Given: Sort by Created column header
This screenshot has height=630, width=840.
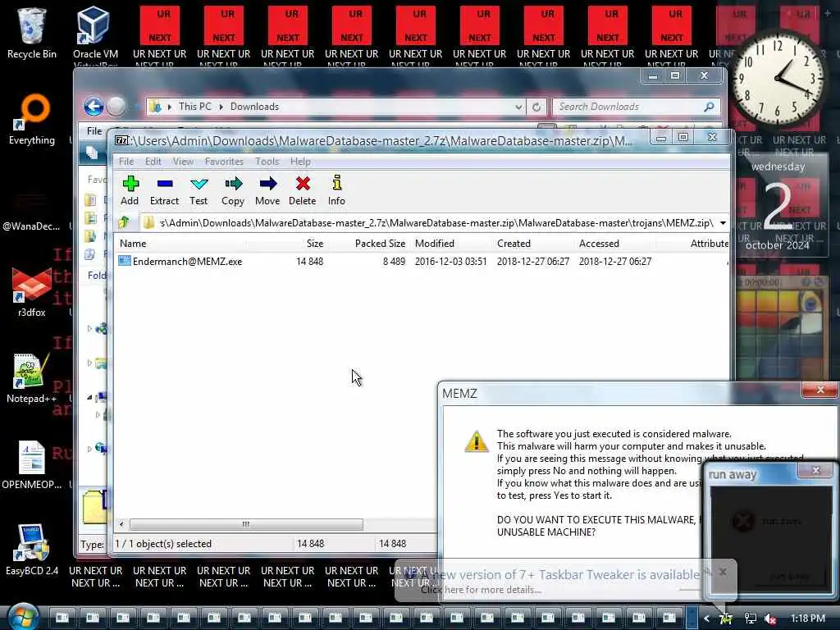Looking at the screenshot, I should coord(514,243).
